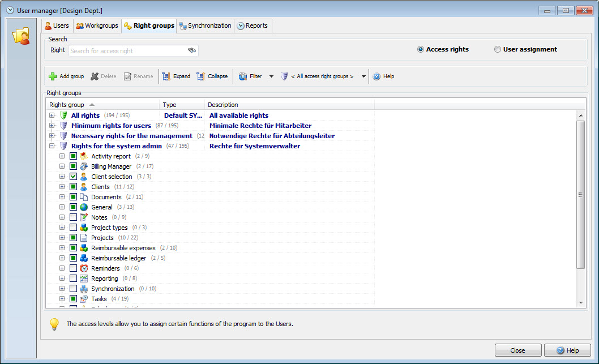Click the Collapse tree icon in toolbar
This screenshot has height=364, width=599.
(201, 76)
